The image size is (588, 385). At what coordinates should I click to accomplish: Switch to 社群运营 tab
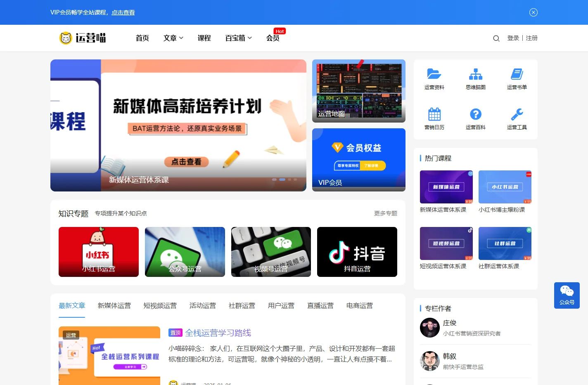pyautogui.click(x=242, y=306)
